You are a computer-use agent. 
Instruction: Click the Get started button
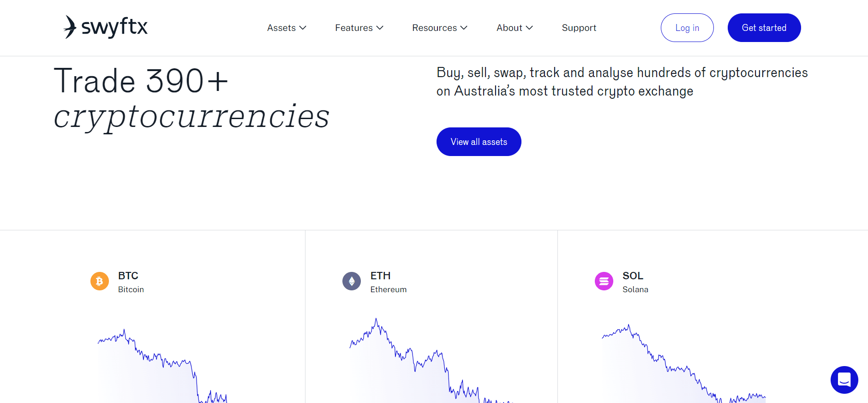click(764, 28)
